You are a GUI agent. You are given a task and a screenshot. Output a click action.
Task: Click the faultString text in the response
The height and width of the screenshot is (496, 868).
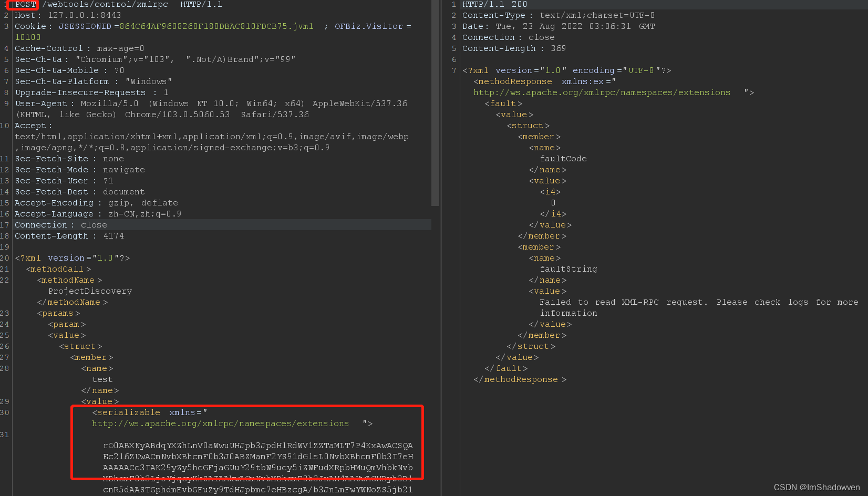569,269
